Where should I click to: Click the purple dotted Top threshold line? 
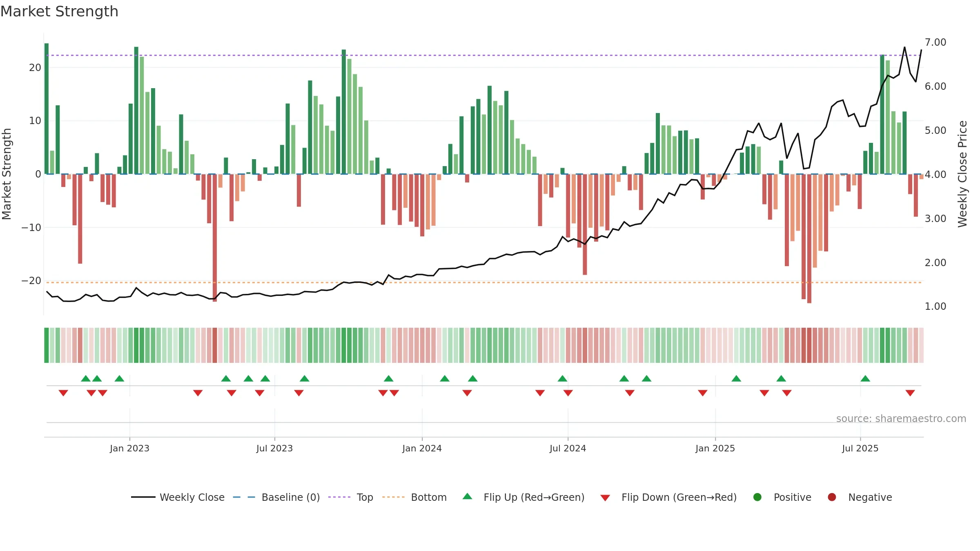click(x=484, y=55)
